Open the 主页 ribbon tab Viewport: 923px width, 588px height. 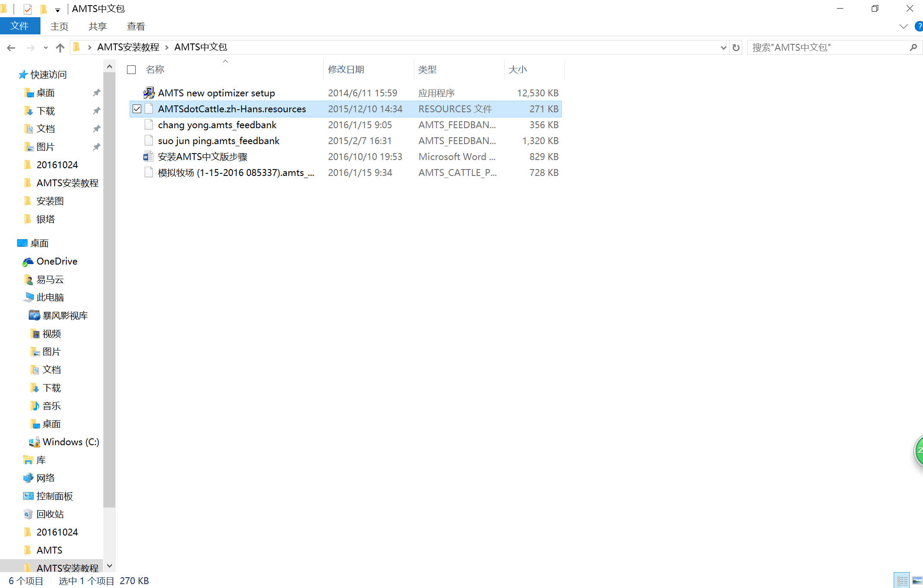coord(59,27)
